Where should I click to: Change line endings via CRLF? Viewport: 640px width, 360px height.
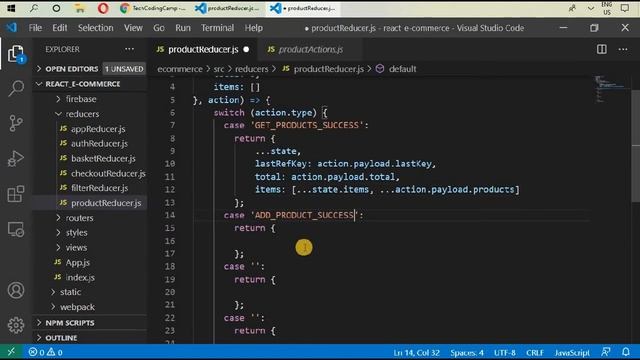click(x=535, y=353)
